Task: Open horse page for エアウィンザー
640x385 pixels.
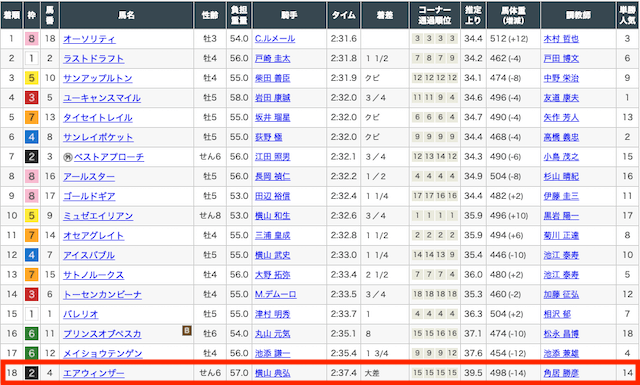Action: pos(93,373)
